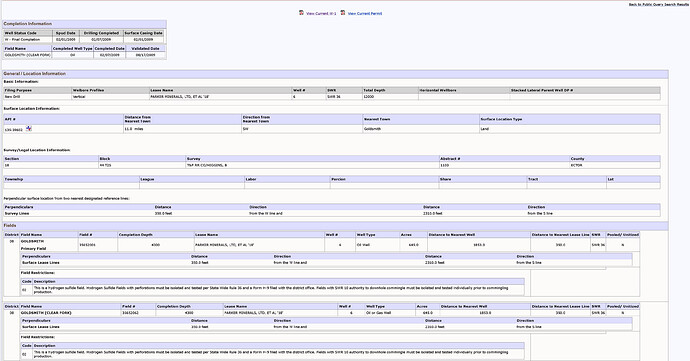690x361 pixels.
Task: Click the survey 'T&P RR CO/HIGGINS, R' cell
Action: [312, 165]
